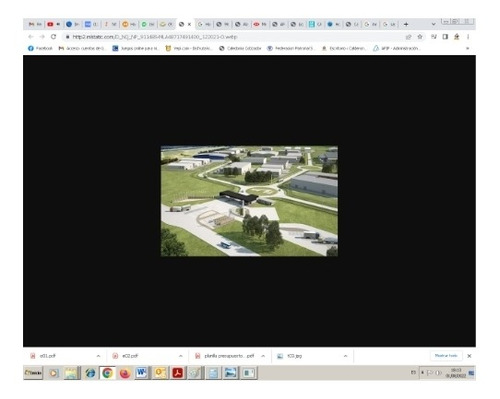Expand options for planilla presupuesto pdf download
Viewport: 500px width, 399px height.
(x=263, y=356)
